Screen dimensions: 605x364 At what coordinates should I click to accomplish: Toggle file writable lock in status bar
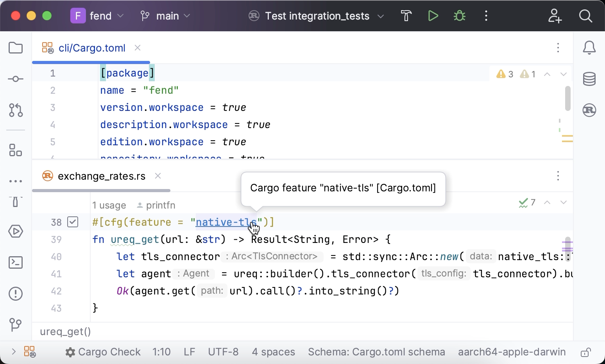tap(586, 352)
